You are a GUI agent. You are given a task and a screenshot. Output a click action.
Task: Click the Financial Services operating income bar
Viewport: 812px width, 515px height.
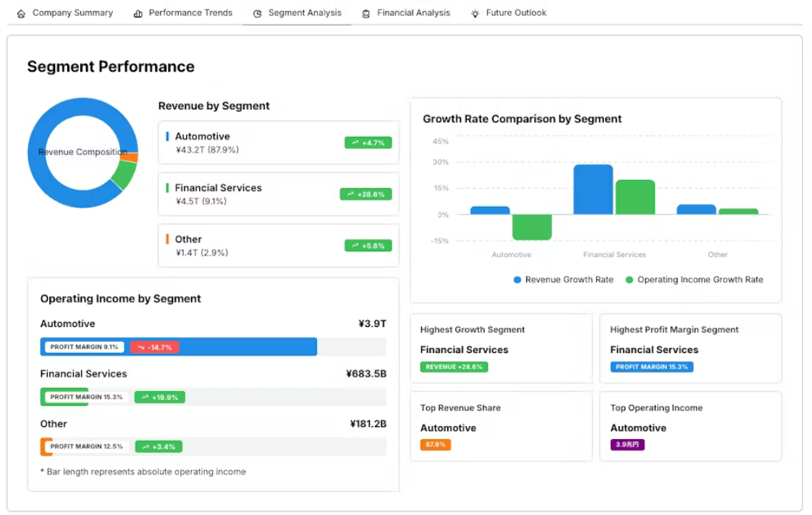[x=213, y=397]
